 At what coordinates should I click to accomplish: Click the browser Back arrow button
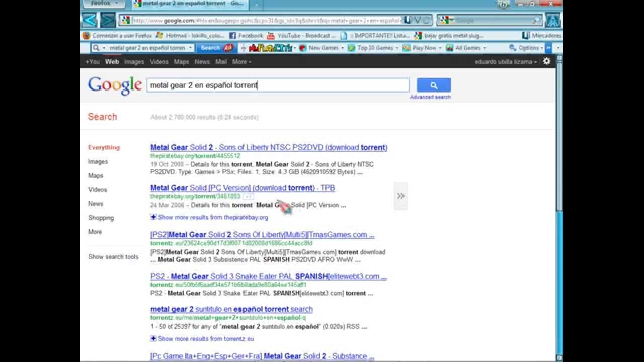point(89,21)
